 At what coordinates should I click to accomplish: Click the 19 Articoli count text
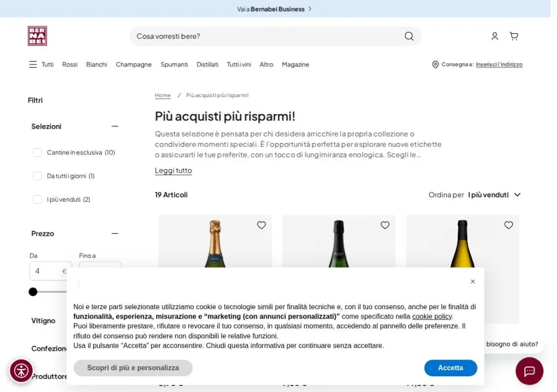click(171, 195)
